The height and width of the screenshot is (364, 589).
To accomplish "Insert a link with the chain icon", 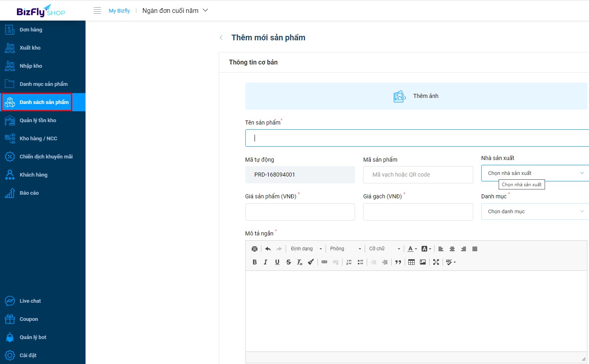I will click(x=324, y=262).
